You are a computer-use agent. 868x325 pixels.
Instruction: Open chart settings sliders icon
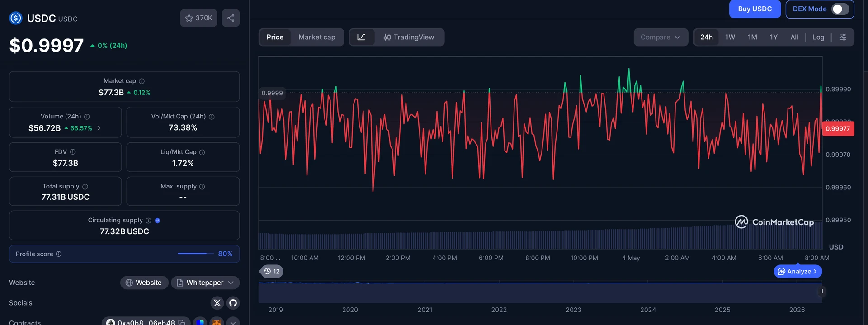(x=843, y=37)
